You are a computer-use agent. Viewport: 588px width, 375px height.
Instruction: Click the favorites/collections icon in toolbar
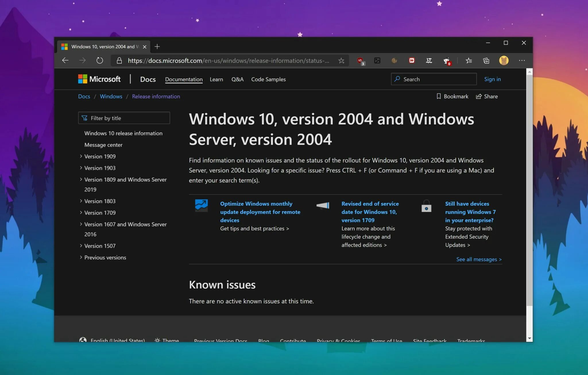(469, 61)
